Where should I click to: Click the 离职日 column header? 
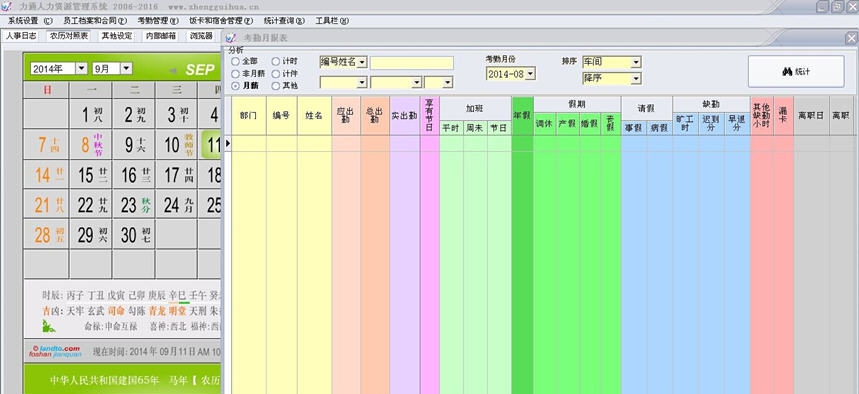point(811,116)
